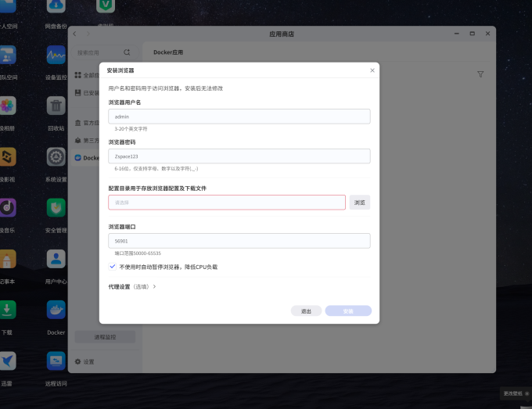The image size is (532, 409).
Task: Select 第三方 in the sidebar
Action: pos(87,141)
